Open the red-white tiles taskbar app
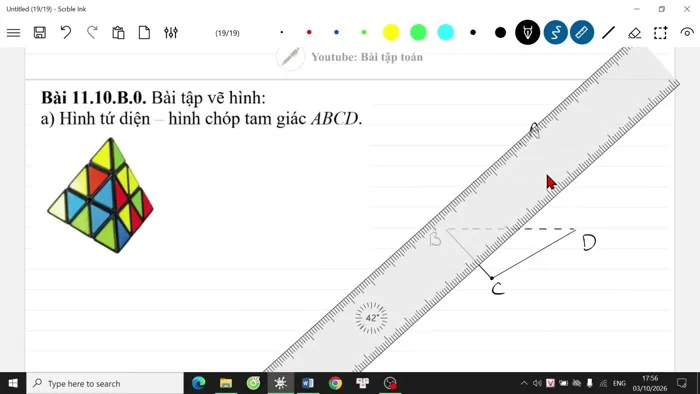This screenshot has width=700, height=394. tap(362, 383)
